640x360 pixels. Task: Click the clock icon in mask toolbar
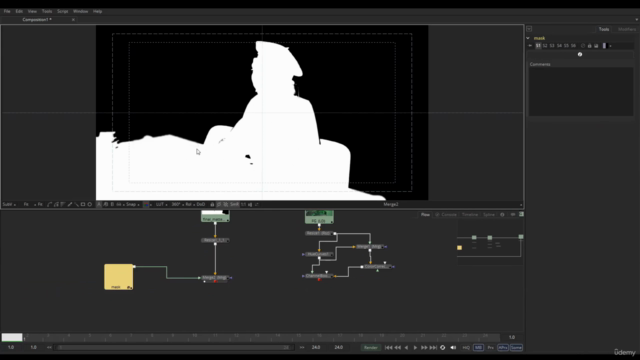(583, 46)
